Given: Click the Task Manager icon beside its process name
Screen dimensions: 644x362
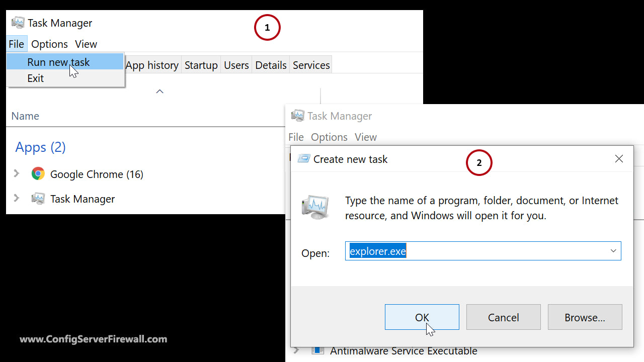Looking at the screenshot, I should click(x=38, y=198).
